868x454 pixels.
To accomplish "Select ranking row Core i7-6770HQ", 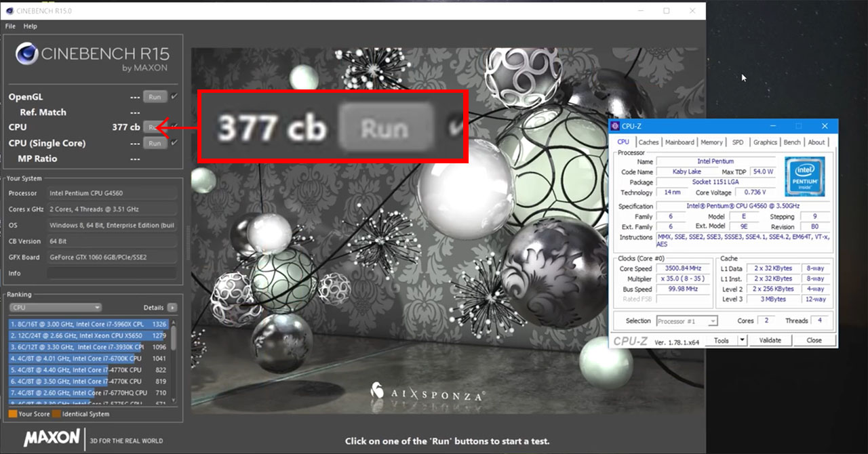I will pyautogui.click(x=88, y=393).
